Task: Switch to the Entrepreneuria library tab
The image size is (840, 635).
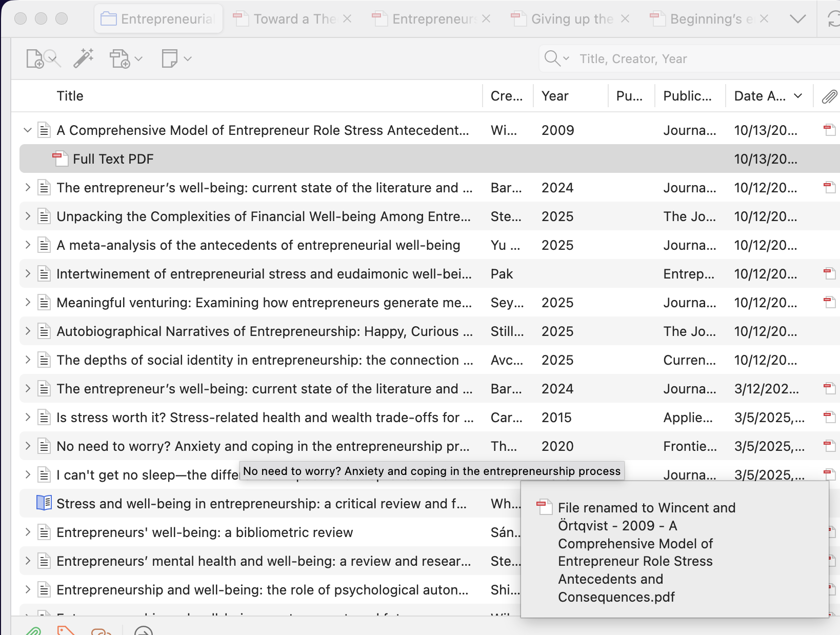Action: coord(158,19)
